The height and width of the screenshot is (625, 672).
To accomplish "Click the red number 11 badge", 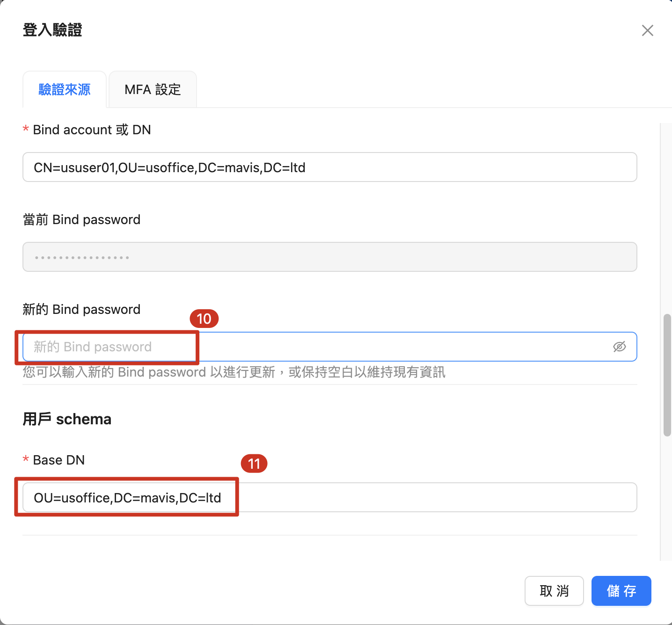I will pos(254,464).
